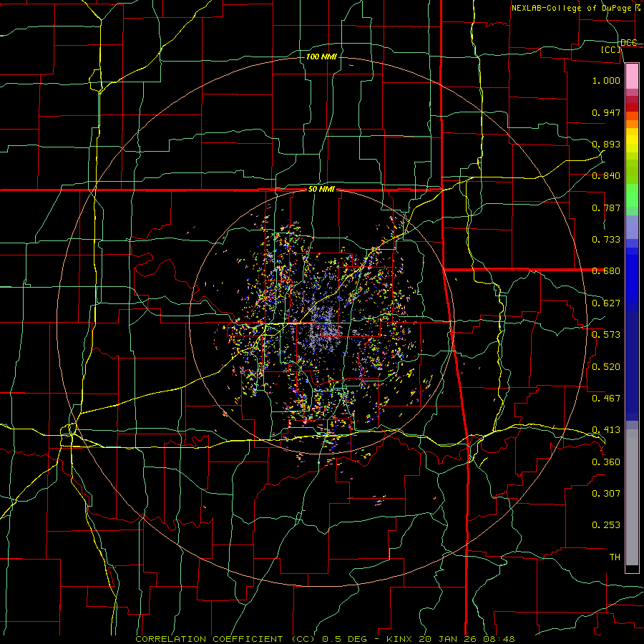Screen dimensions: 644x644
Task: Click the Correlation Coefficient caption at bottom
Action: point(325,639)
